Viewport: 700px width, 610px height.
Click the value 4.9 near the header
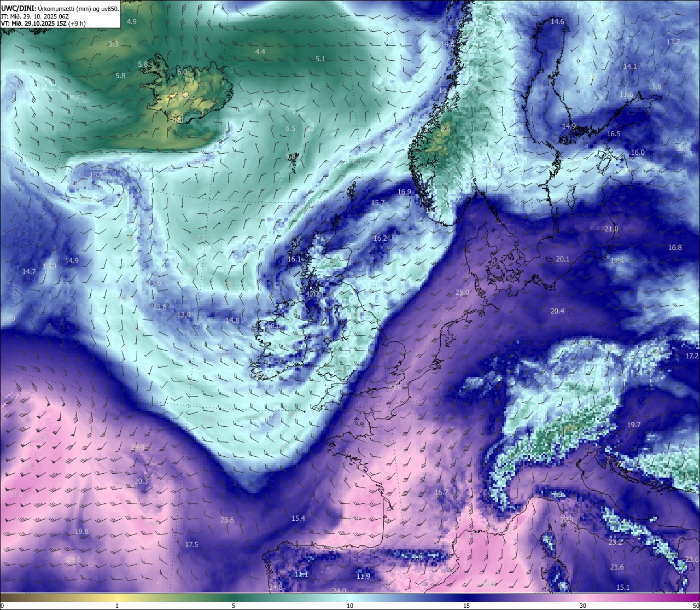pyautogui.click(x=132, y=21)
